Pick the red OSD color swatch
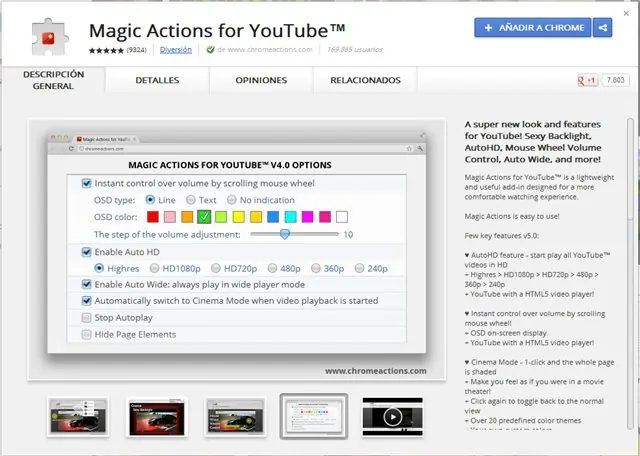640x456 pixels. [x=153, y=217]
